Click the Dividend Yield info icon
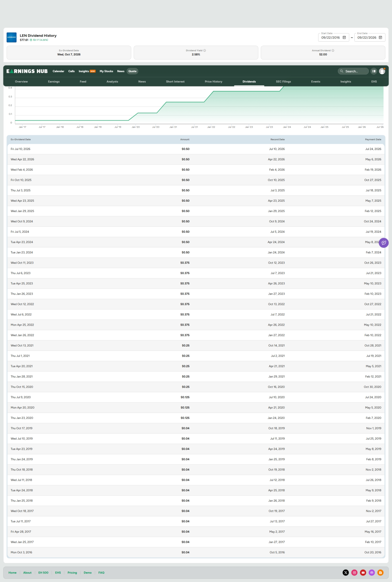The image size is (392, 582). (x=205, y=51)
